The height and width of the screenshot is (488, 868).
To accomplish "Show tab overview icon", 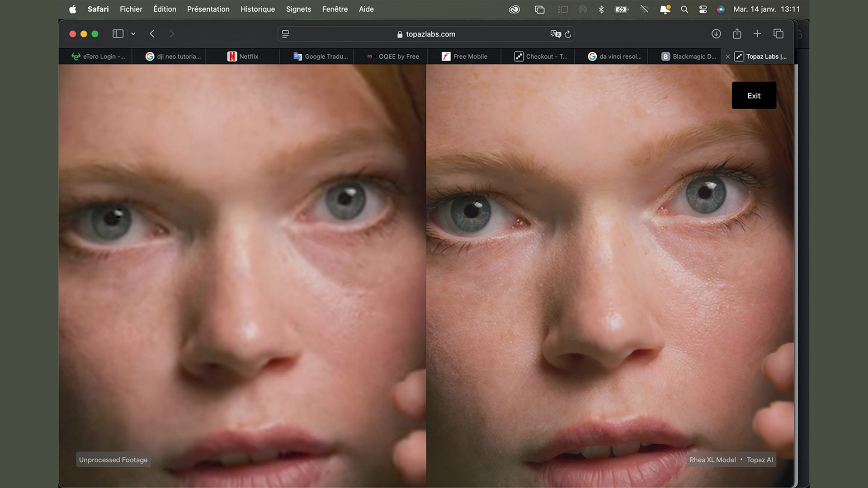I will coord(778,34).
